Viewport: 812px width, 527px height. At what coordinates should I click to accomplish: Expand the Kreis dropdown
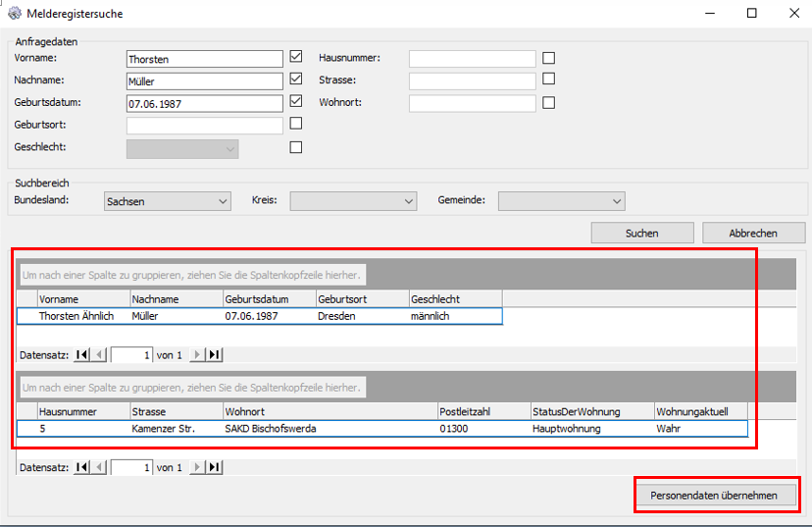pos(353,201)
